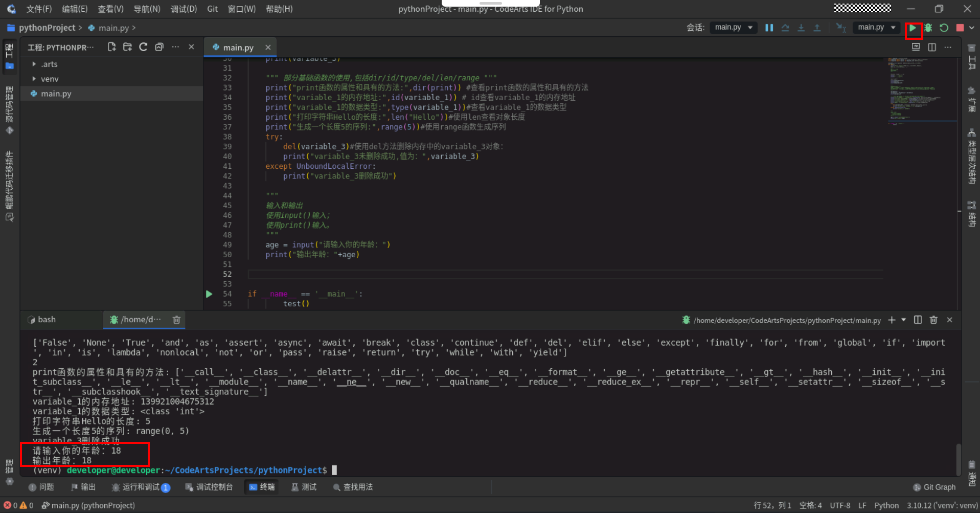The height and width of the screenshot is (513, 980).
Task: Click the Python interpreter 3.10.12 venv status
Action: click(942, 505)
